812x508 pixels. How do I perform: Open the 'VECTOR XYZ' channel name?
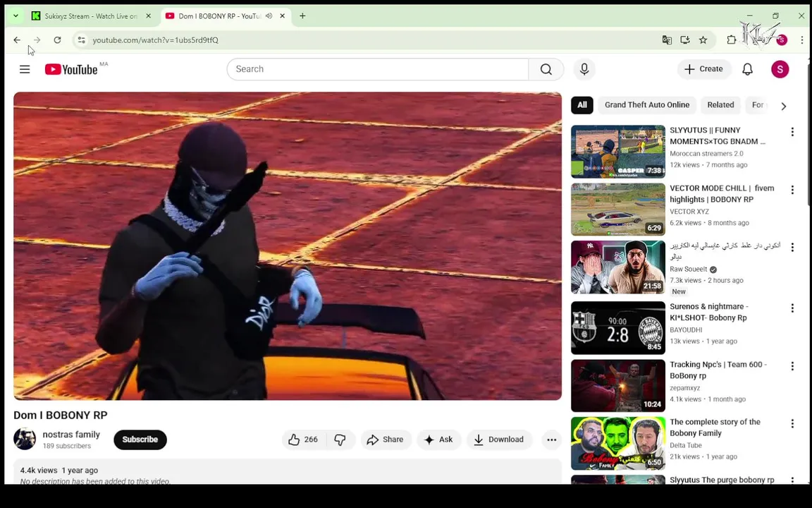click(689, 212)
